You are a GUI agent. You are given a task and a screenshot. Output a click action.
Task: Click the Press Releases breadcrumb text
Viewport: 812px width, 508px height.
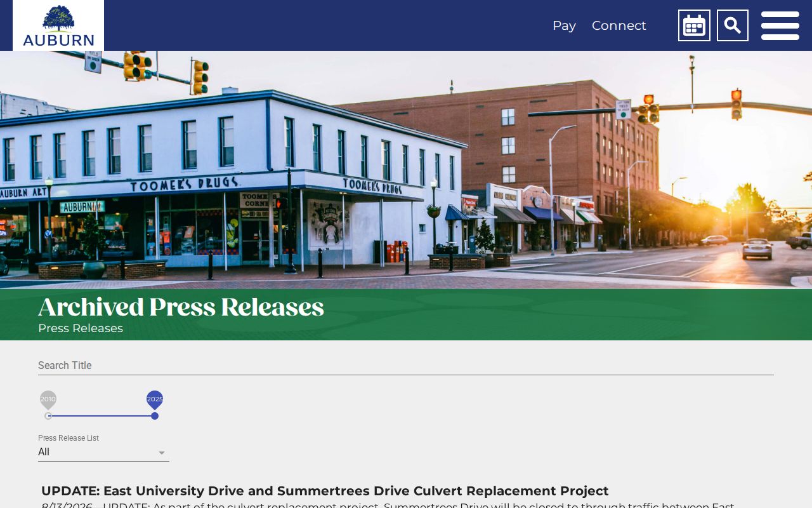pyautogui.click(x=81, y=328)
